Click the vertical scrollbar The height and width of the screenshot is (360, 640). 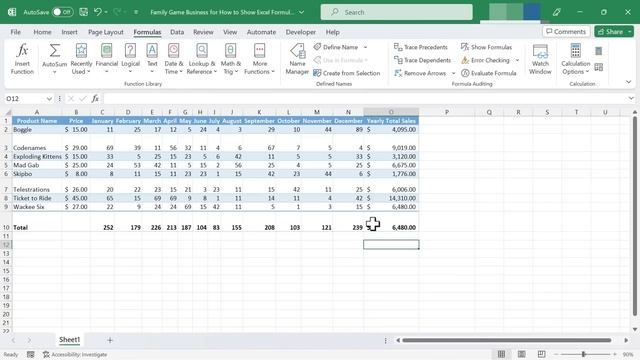[635, 216]
